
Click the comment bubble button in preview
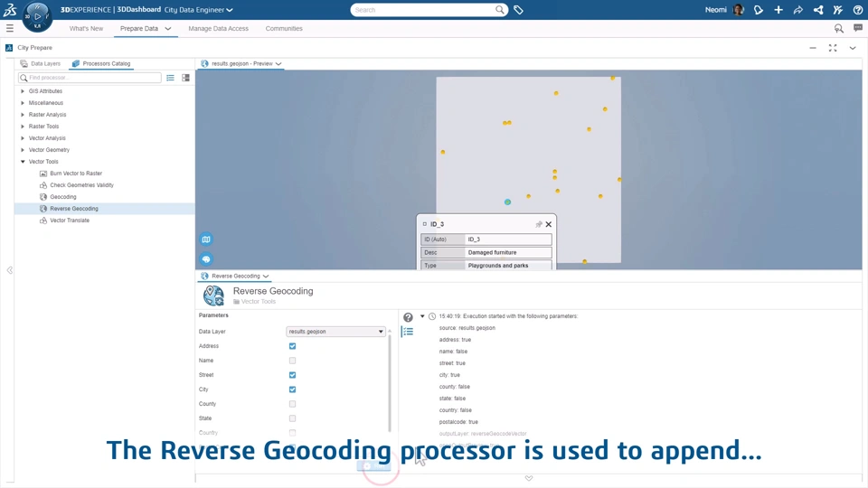tap(206, 259)
